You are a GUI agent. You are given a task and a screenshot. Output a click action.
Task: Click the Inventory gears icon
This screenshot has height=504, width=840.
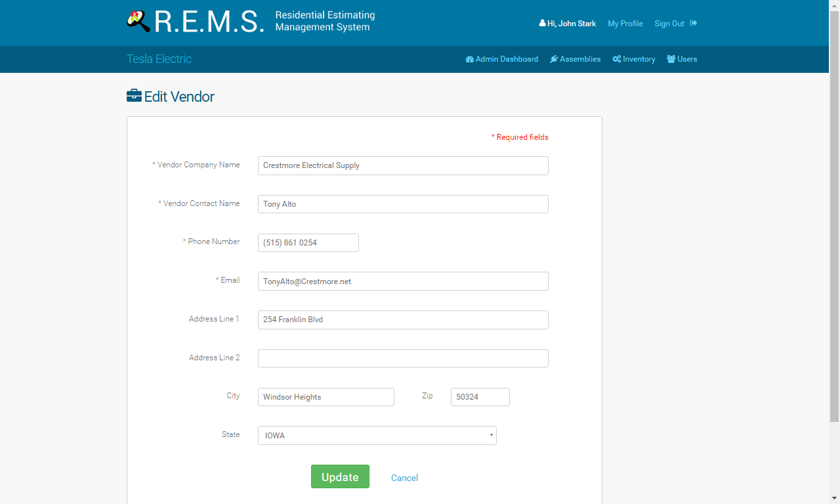pos(617,59)
